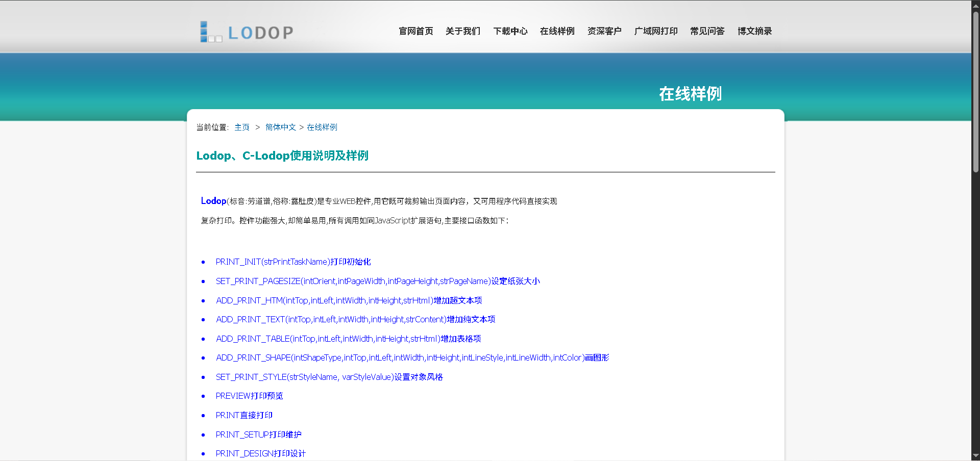Open the 关于我们 menu item
The height and width of the screenshot is (461, 980).
[x=462, y=31]
